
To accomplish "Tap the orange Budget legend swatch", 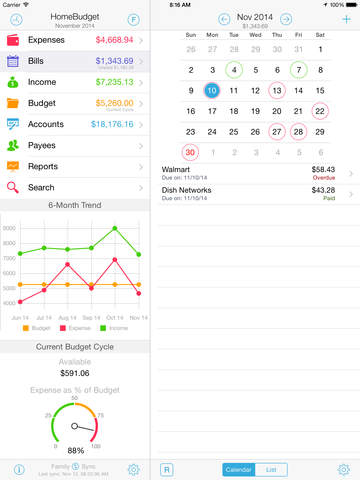I will [x=26, y=328].
